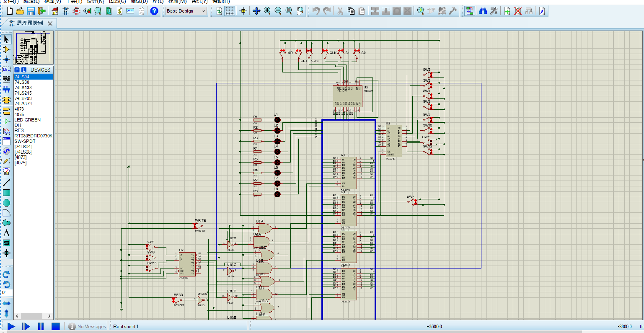Click the Rotate clockwise icon

[x=6, y=274]
